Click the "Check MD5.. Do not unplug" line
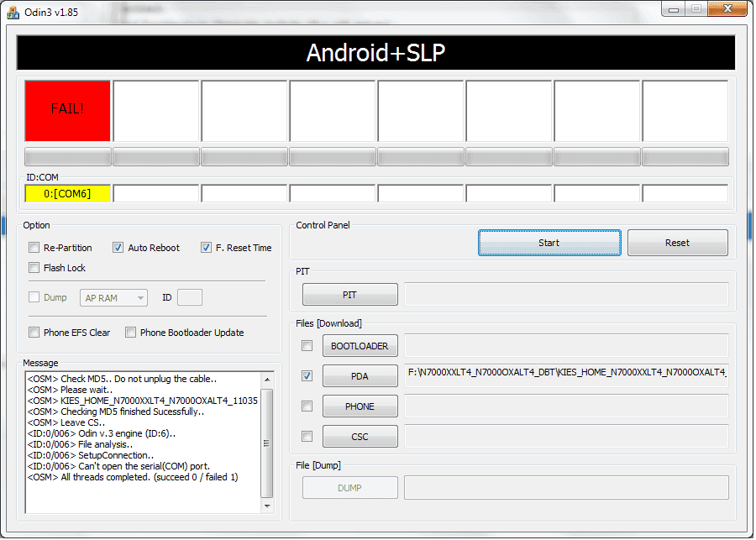 [x=122, y=379]
